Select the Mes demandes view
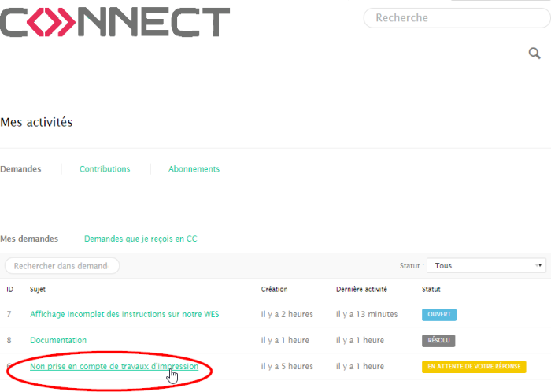The height and width of the screenshot is (392, 551). [29, 239]
